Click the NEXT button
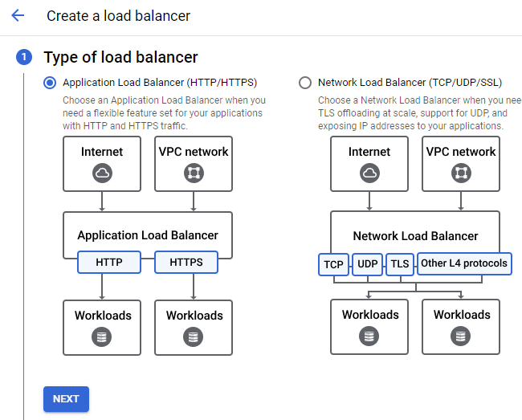 (66, 398)
